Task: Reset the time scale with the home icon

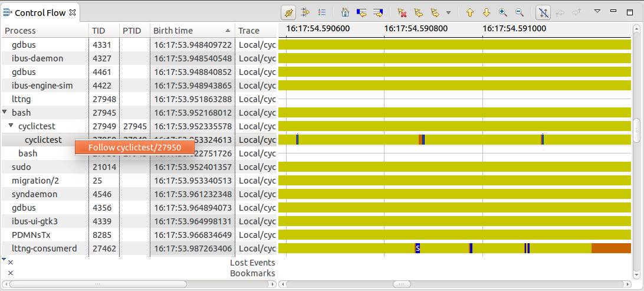Action: pyautogui.click(x=345, y=12)
